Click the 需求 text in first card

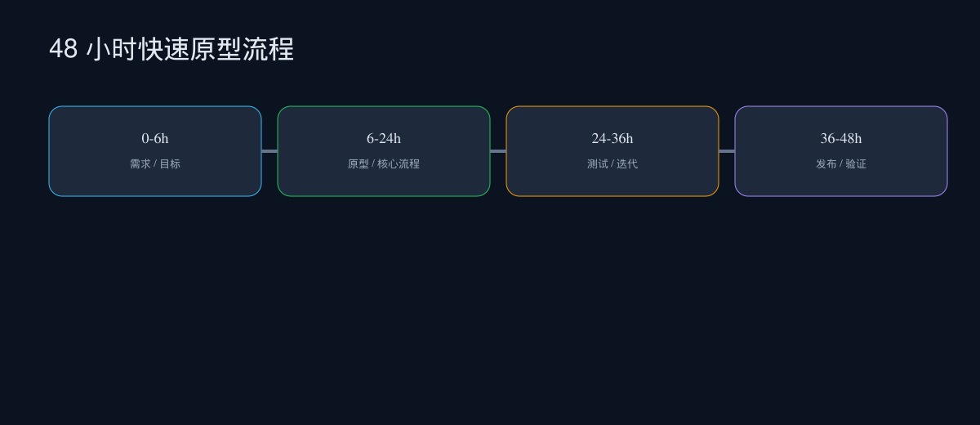(140, 164)
